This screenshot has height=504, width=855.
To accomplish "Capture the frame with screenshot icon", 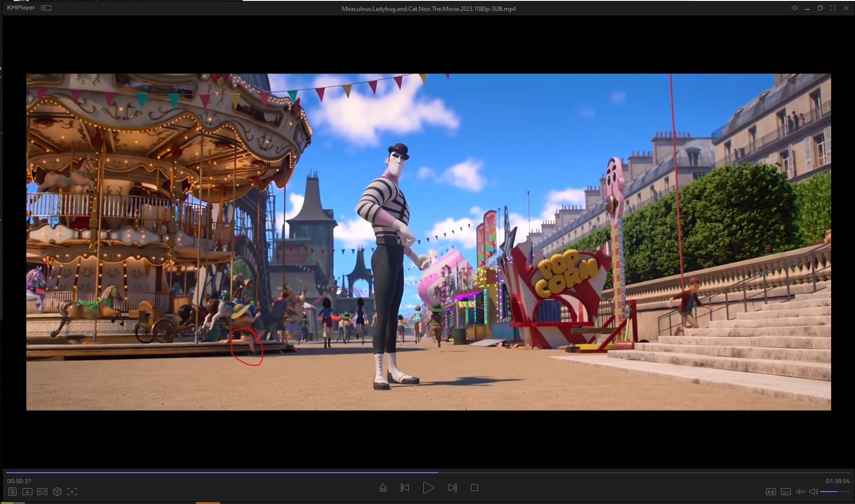I will pyautogui.click(x=72, y=492).
